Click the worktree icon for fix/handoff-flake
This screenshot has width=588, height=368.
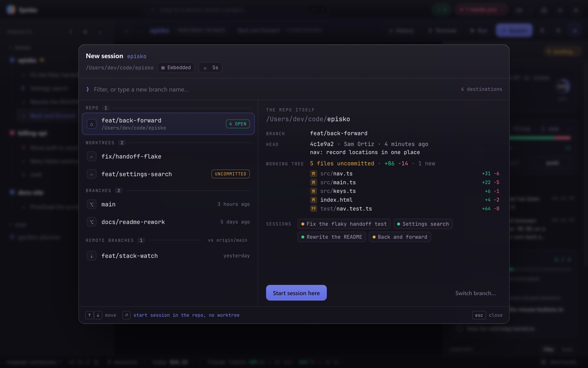(92, 157)
